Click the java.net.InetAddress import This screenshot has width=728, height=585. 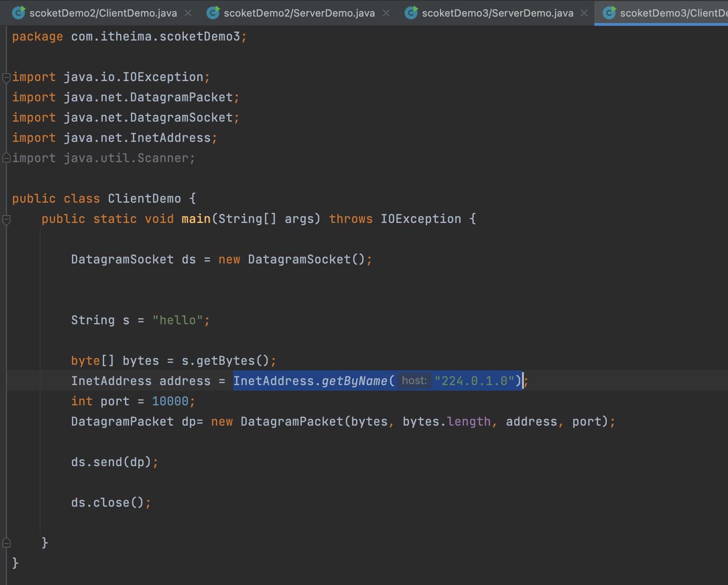pos(137,138)
